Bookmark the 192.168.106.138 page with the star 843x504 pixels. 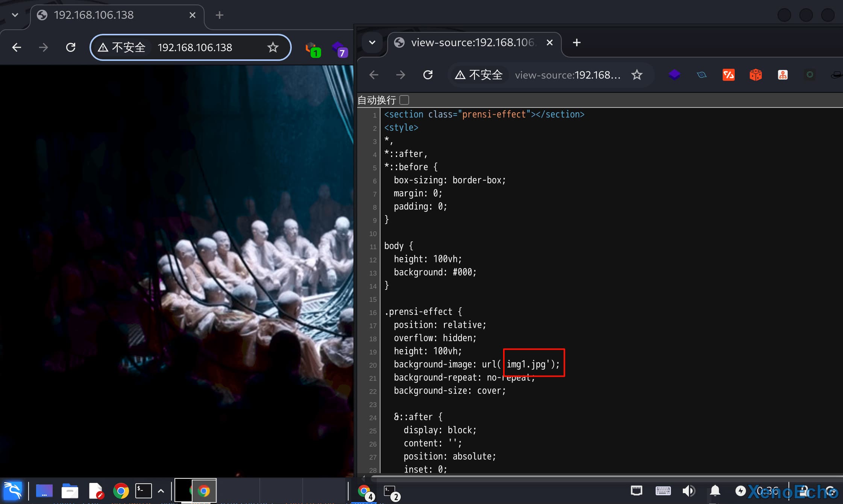point(273,47)
